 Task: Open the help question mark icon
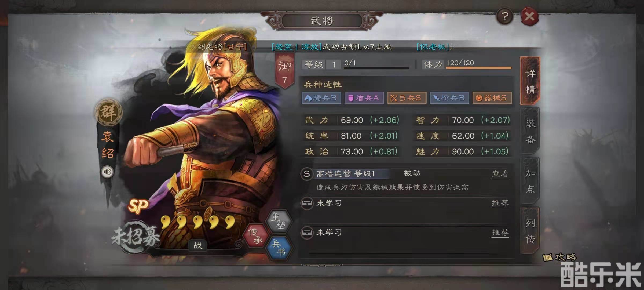coord(505,17)
